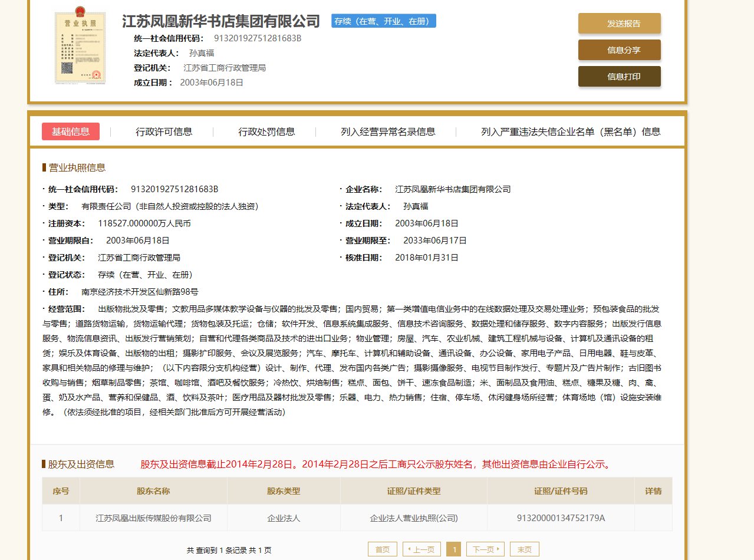754x560 pixels.
Task: Click the 下一页 pagination control
Action: 485,549
